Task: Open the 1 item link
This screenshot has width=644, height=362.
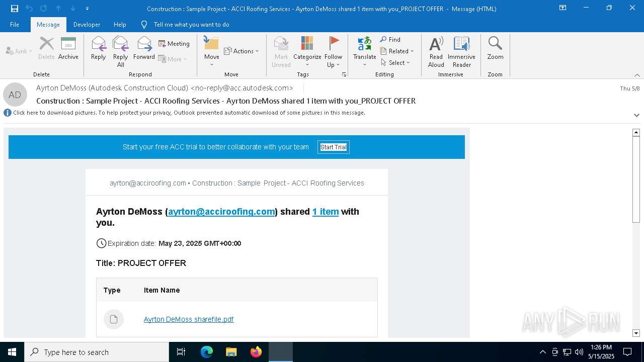Action: click(326, 212)
